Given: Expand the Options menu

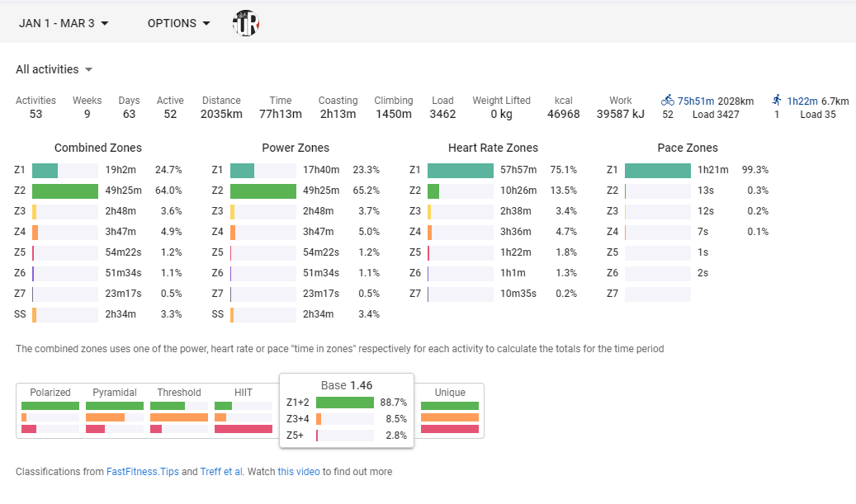Looking at the screenshot, I should [178, 23].
